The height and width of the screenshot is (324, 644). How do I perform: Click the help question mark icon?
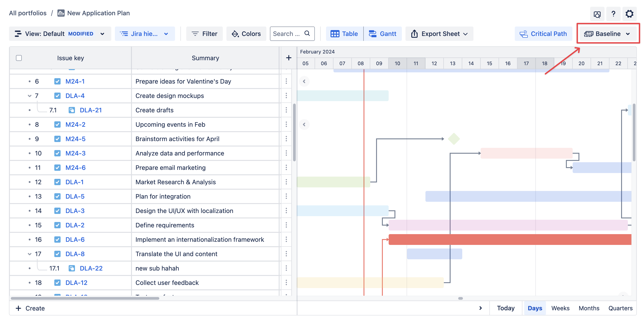(613, 14)
